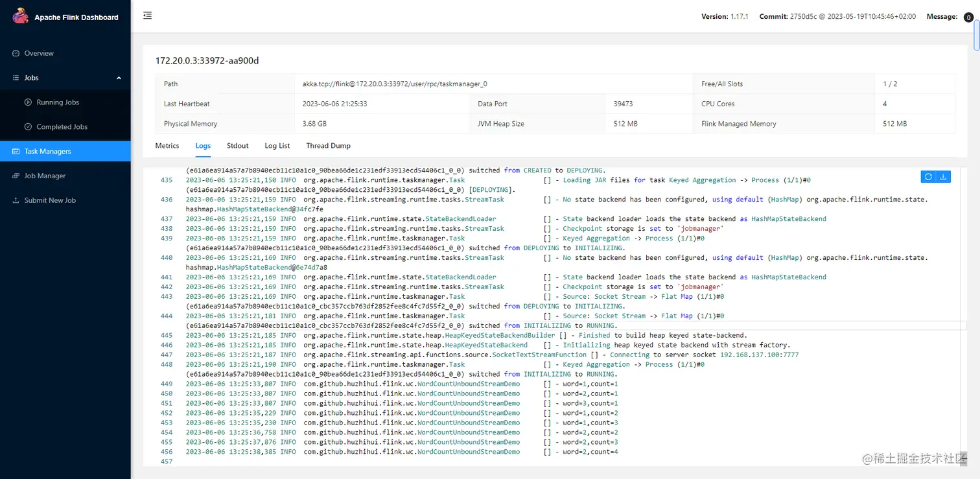This screenshot has height=479, width=980.
Task: Click log line number 435
Action: pyautogui.click(x=167, y=180)
